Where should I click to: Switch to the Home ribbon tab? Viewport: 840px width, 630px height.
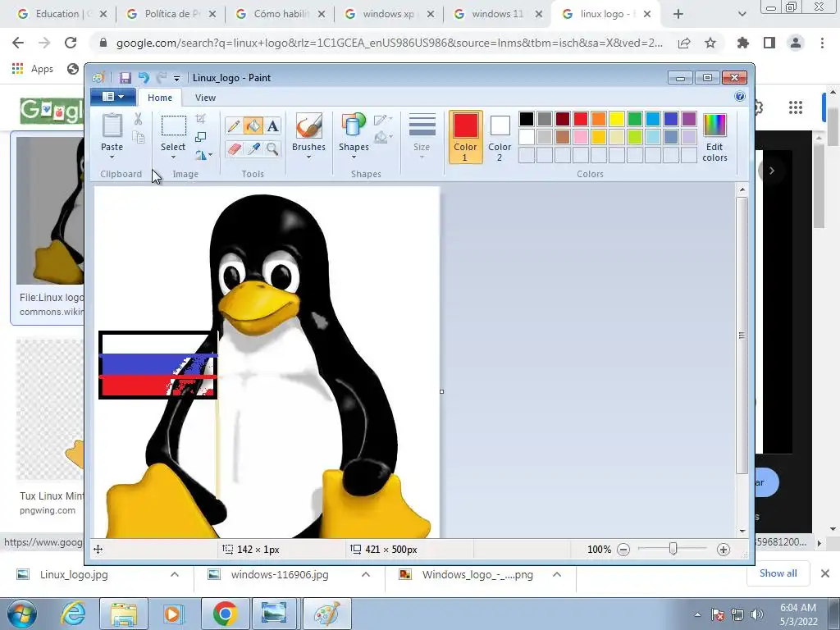tap(160, 98)
